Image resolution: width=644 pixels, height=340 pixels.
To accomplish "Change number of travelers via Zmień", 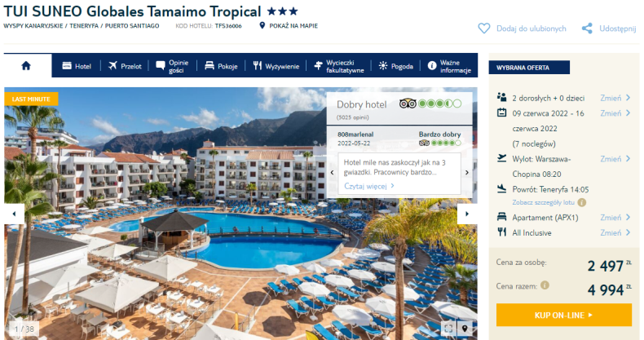I will tap(615, 98).
